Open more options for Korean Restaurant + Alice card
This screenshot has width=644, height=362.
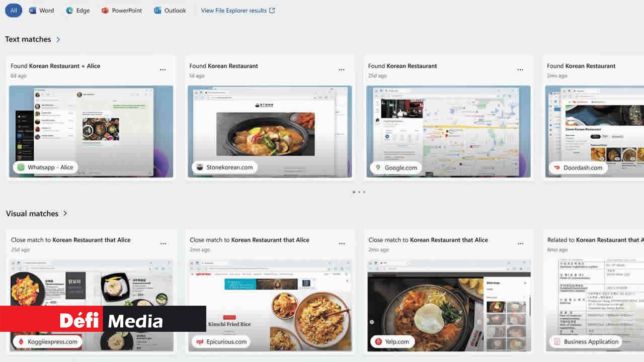coord(163,70)
